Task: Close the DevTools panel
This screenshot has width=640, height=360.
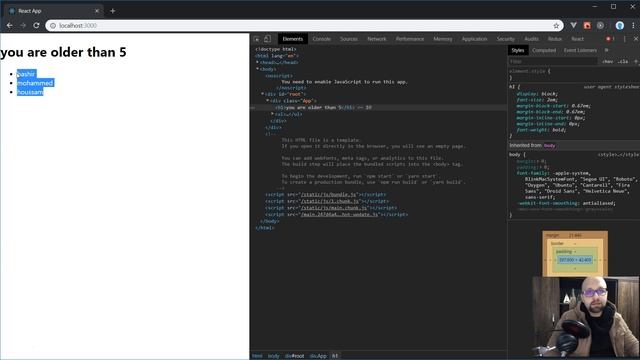Action: (x=636, y=39)
